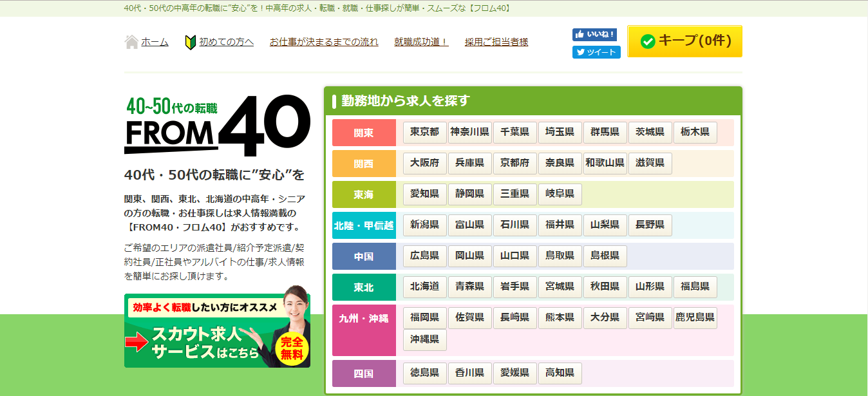Click the house icon beside ホーム

click(x=131, y=42)
